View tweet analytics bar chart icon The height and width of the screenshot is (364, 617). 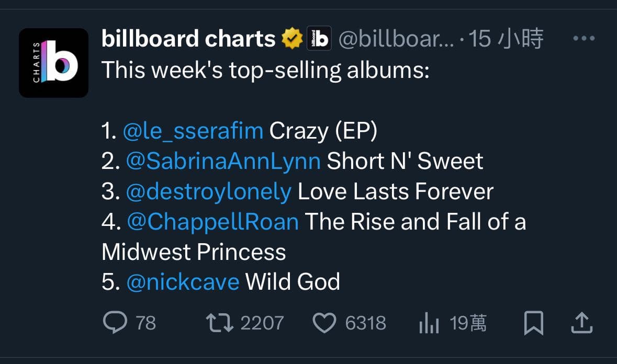click(x=429, y=323)
